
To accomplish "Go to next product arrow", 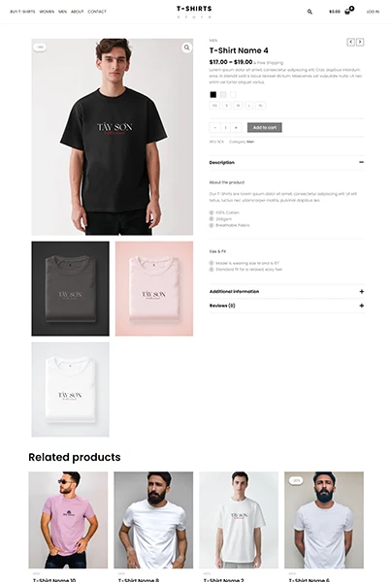I will pos(360,42).
